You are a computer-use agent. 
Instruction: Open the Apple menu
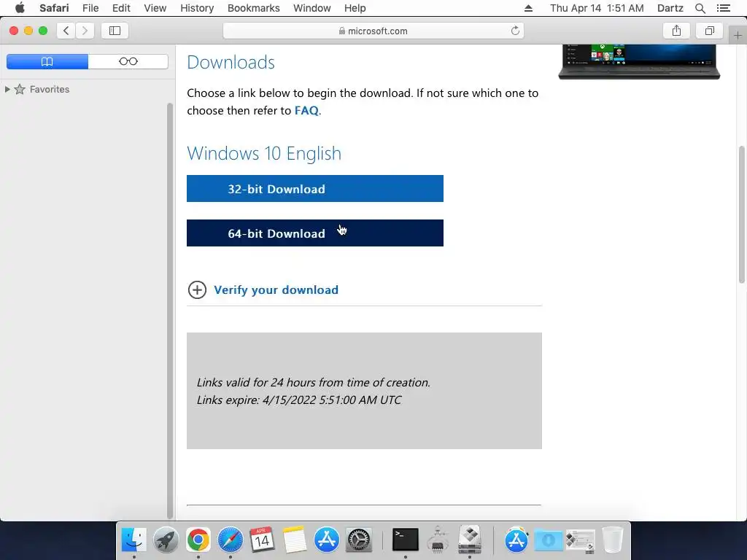[20, 8]
